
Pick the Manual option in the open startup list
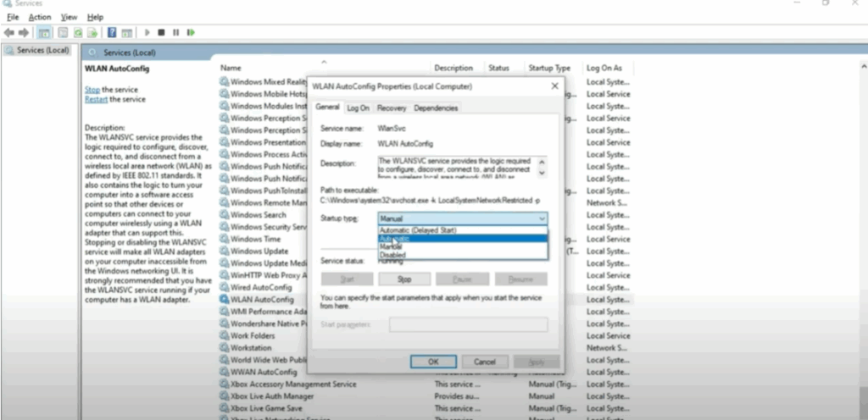[463, 247]
